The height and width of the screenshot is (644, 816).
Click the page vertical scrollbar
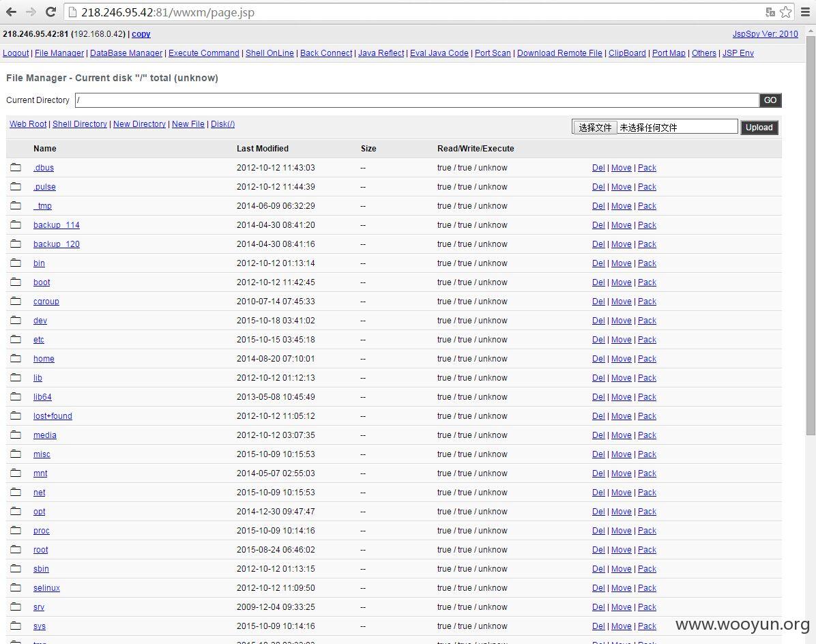[811, 237]
